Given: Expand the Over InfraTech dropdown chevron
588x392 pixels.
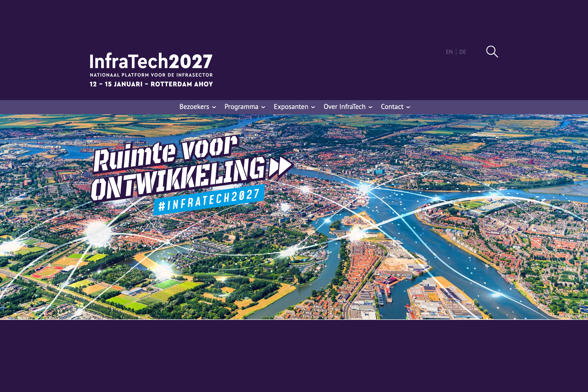Looking at the screenshot, I should (x=371, y=107).
